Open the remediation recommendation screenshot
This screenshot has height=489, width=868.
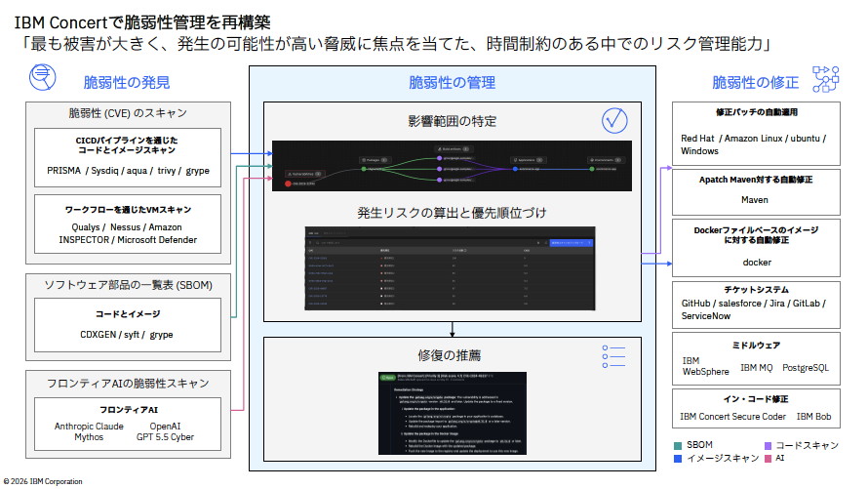[x=453, y=413]
